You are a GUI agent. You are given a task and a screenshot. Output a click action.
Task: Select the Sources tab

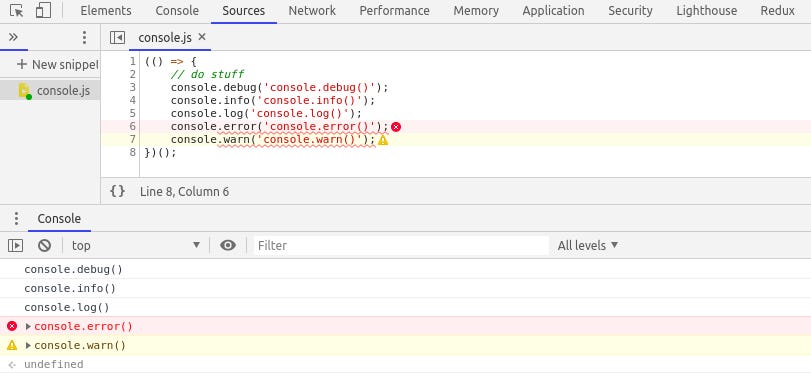click(244, 11)
